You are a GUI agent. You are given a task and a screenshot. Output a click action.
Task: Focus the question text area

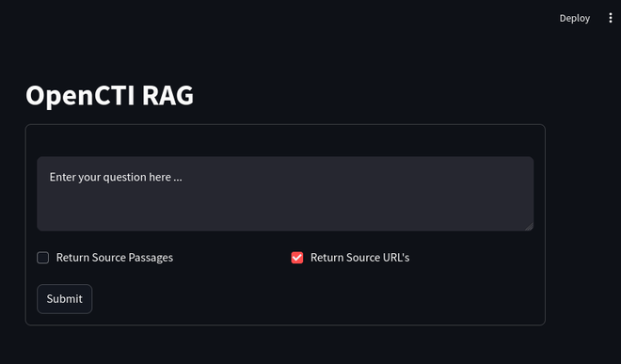coord(285,194)
